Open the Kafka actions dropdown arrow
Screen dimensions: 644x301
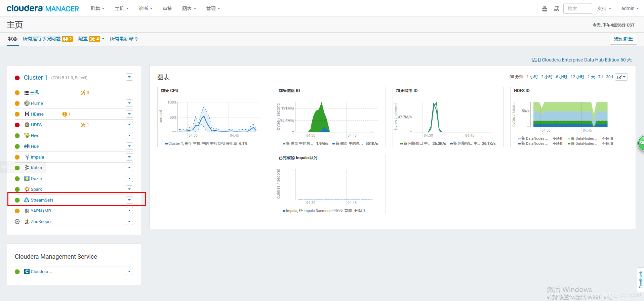[129, 168]
